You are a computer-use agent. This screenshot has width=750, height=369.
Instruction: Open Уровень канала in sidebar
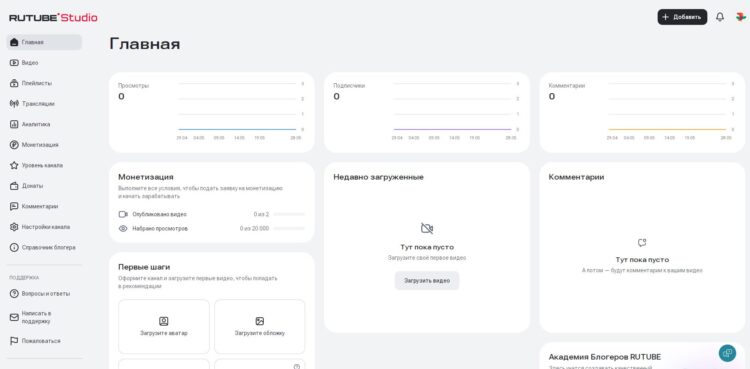[x=44, y=165]
